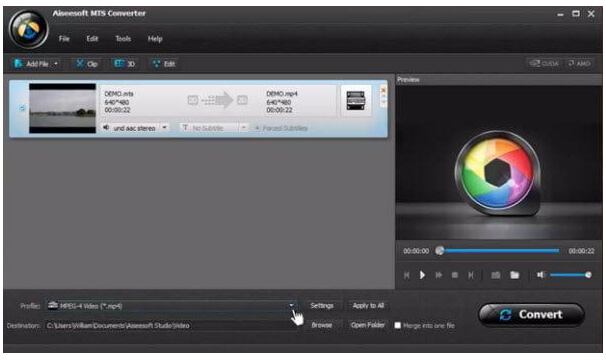Maximize the MTS Converter window
The width and height of the screenshot is (606, 361).
pyautogui.click(x=576, y=14)
